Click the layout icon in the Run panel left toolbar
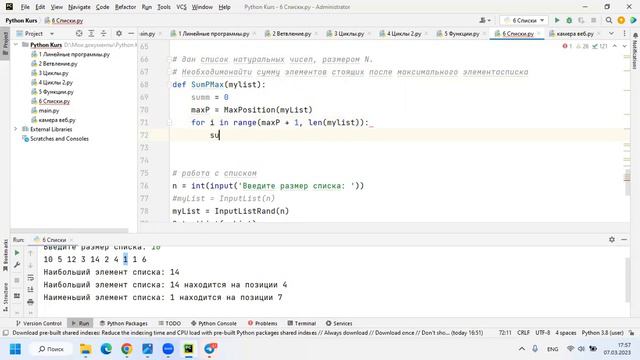This screenshot has height=360, width=640. (x=17, y=296)
